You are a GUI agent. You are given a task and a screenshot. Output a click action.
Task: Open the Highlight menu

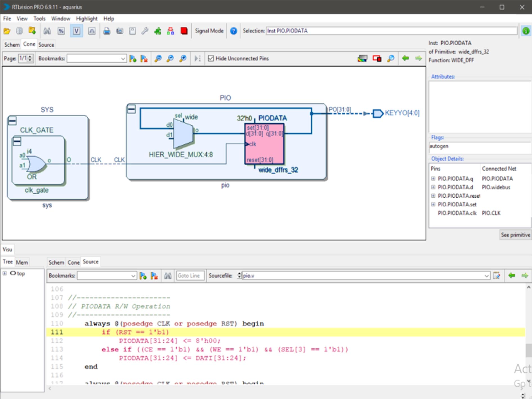86,19
